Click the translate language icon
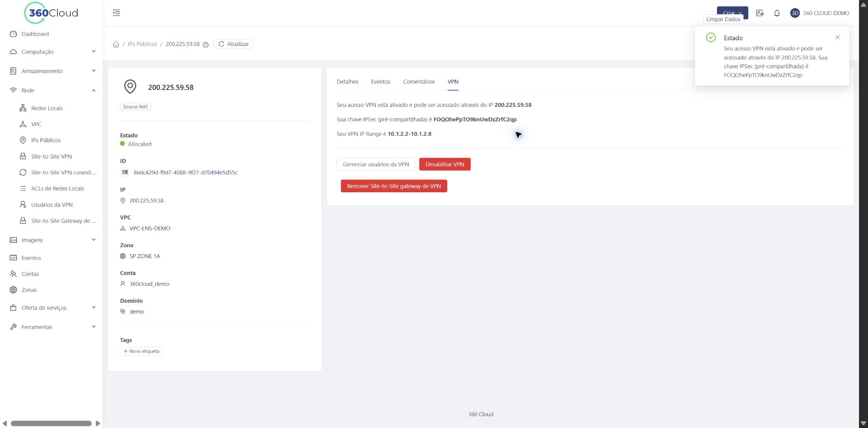Viewport: 868px width, 428px height. point(760,13)
